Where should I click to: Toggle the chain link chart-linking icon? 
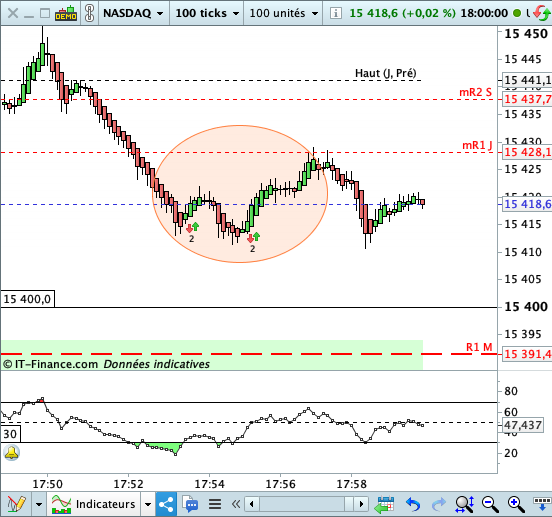coord(90,13)
